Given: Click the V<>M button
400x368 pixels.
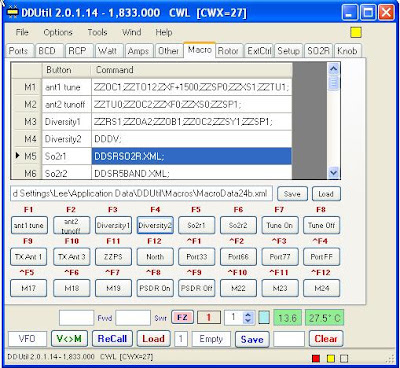Looking at the screenshot, I should click(x=69, y=339).
